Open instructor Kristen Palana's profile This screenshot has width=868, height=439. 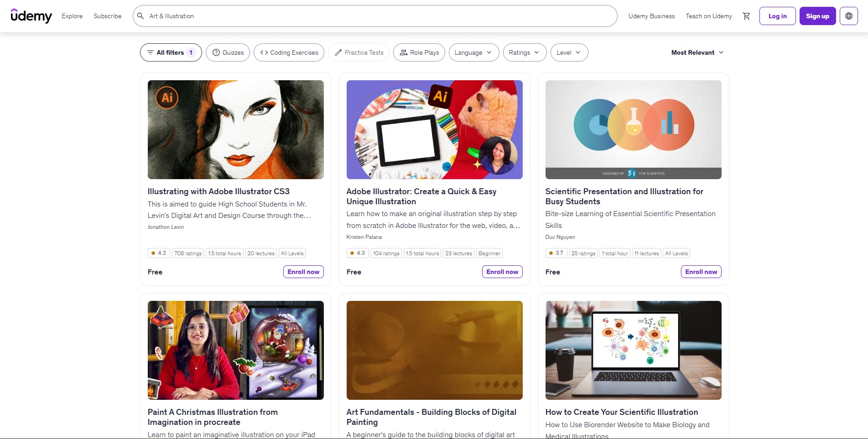click(x=364, y=237)
